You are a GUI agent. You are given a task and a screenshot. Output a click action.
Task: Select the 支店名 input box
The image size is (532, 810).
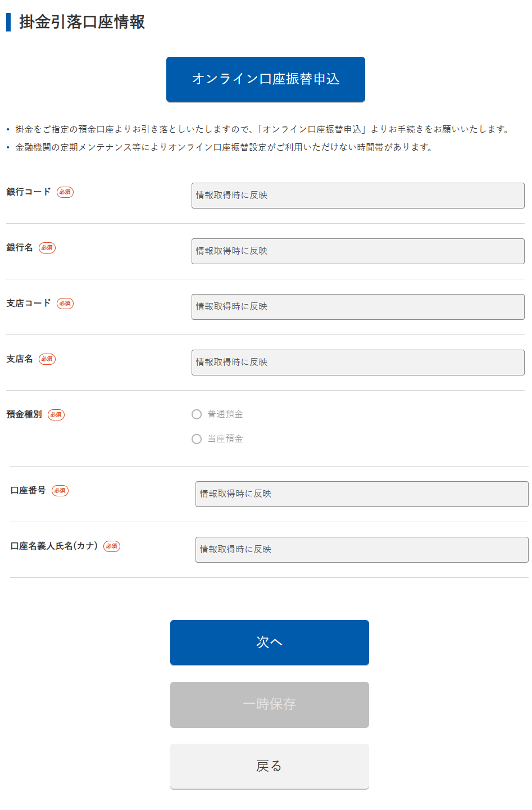point(357,363)
